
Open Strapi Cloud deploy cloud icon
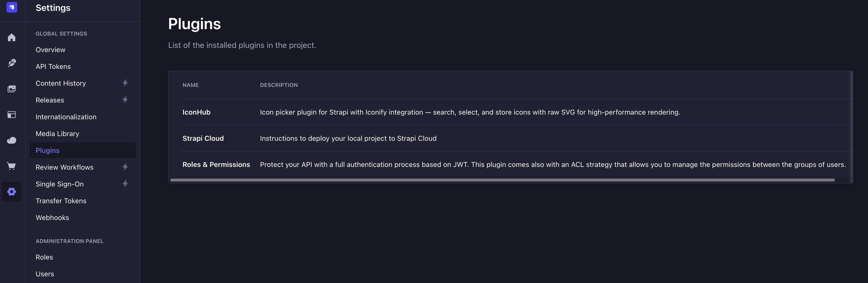(x=12, y=140)
